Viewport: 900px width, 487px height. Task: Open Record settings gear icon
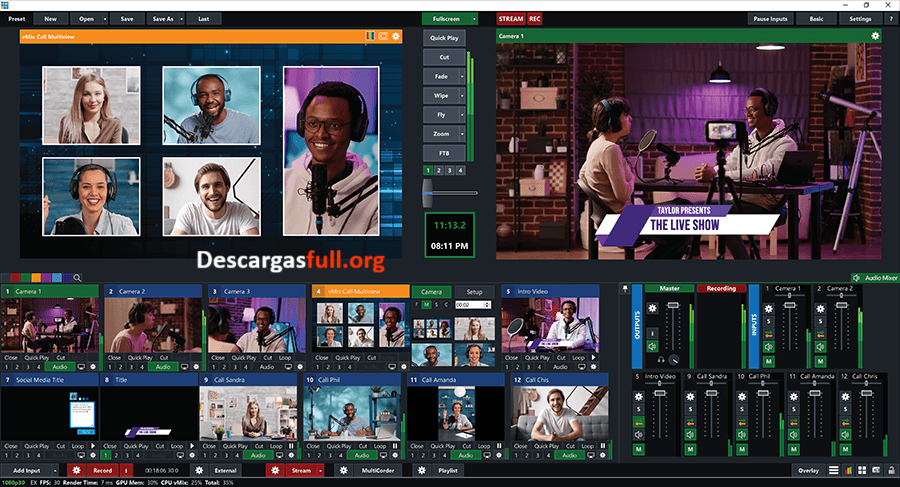pos(76,470)
